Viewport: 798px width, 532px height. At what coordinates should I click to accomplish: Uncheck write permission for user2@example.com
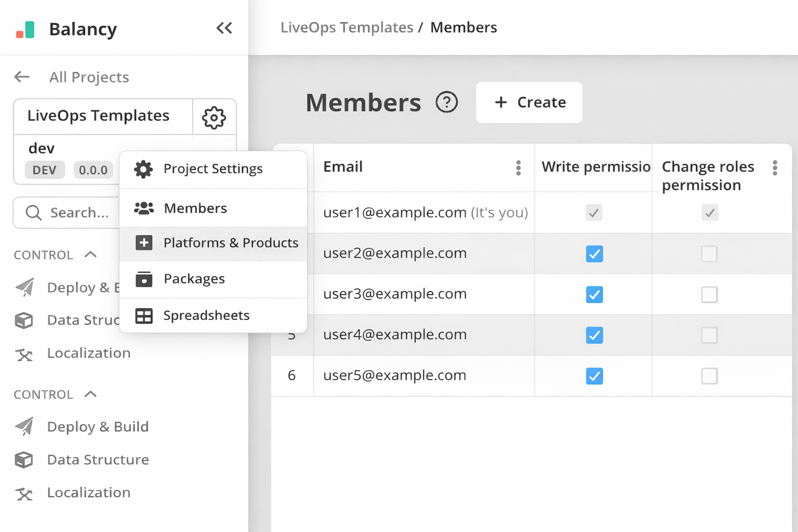tap(594, 254)
